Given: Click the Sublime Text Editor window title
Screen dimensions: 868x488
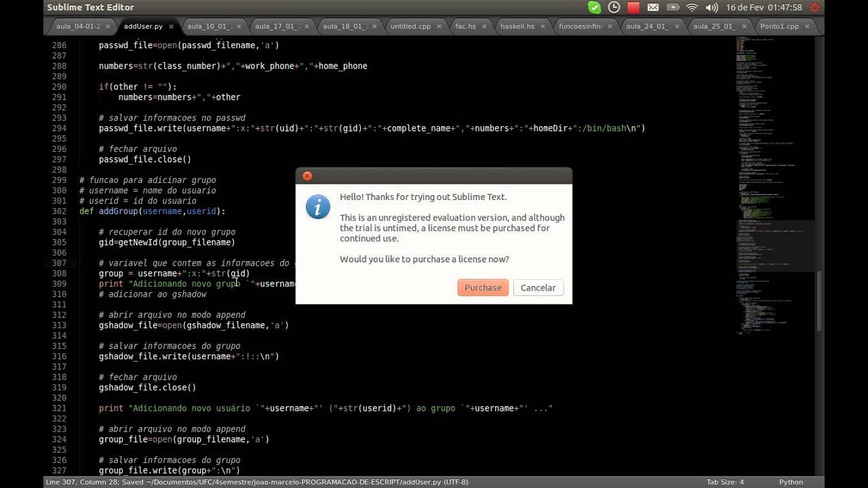Looking at the screenshot, I should coord(90,7).
